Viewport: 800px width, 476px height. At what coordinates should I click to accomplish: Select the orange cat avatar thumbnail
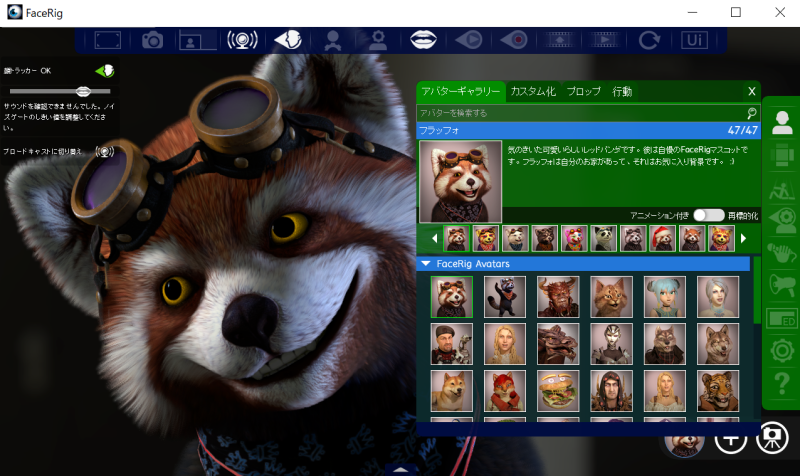[x=611, y=297]
